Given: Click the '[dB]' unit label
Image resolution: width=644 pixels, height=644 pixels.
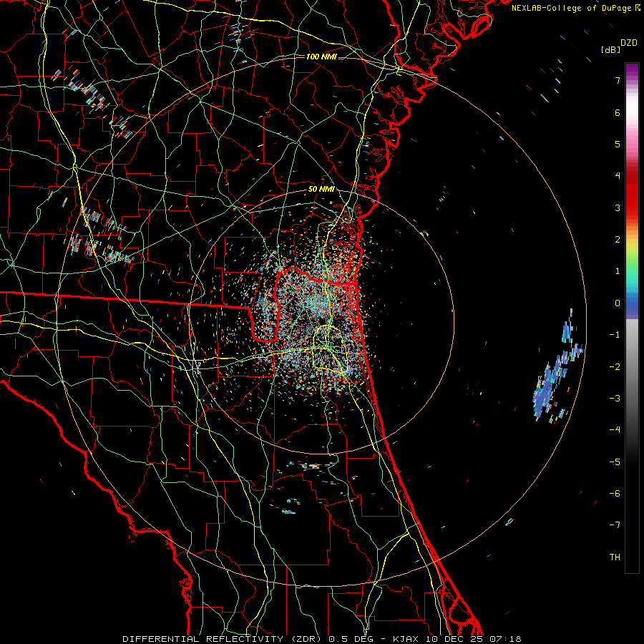Looking at the screenshot, I should (x=610, y=49).
